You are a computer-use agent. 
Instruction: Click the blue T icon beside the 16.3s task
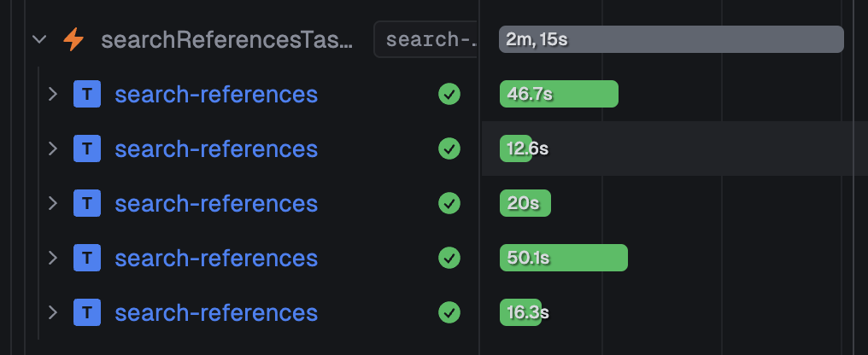pos(87,312)
